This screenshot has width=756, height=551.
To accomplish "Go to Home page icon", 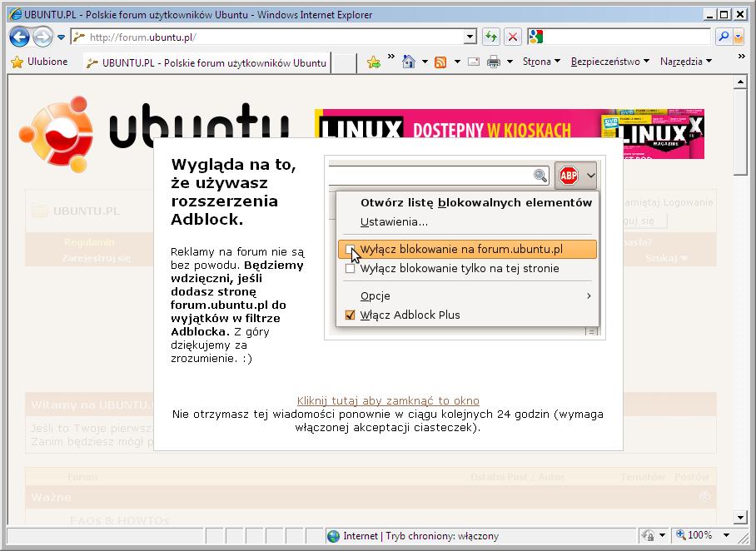I will point(408,62).
